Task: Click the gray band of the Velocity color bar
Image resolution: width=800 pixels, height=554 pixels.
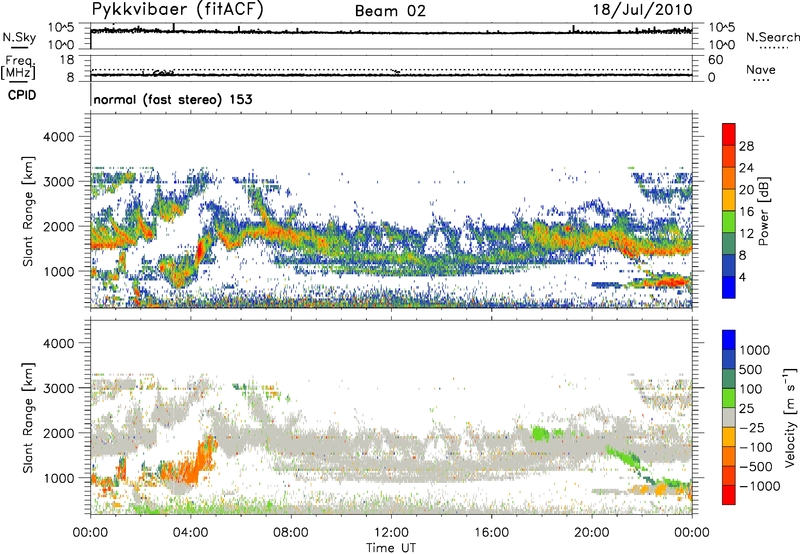Action: tap(729, 417)
